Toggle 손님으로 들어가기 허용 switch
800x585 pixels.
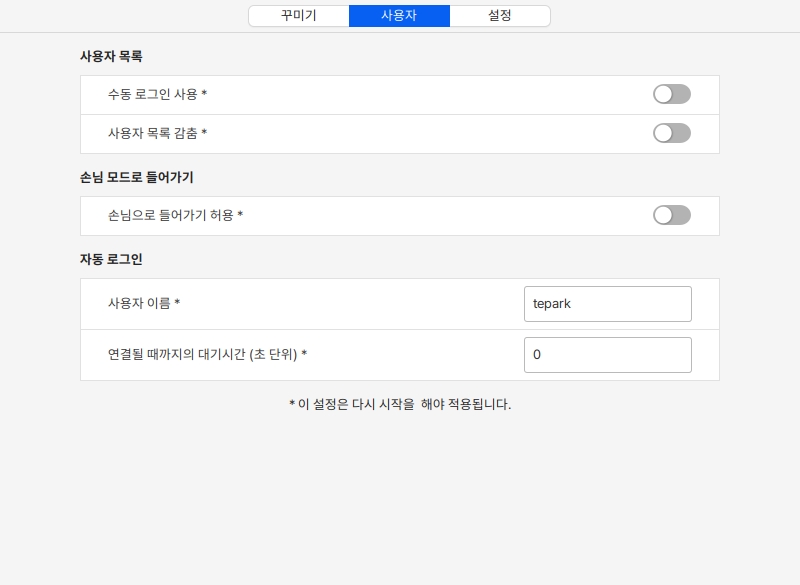click(x=671, y=215)
